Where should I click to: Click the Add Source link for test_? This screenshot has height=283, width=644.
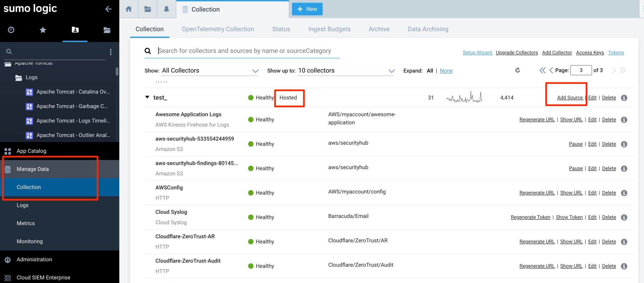coord(570,97)
